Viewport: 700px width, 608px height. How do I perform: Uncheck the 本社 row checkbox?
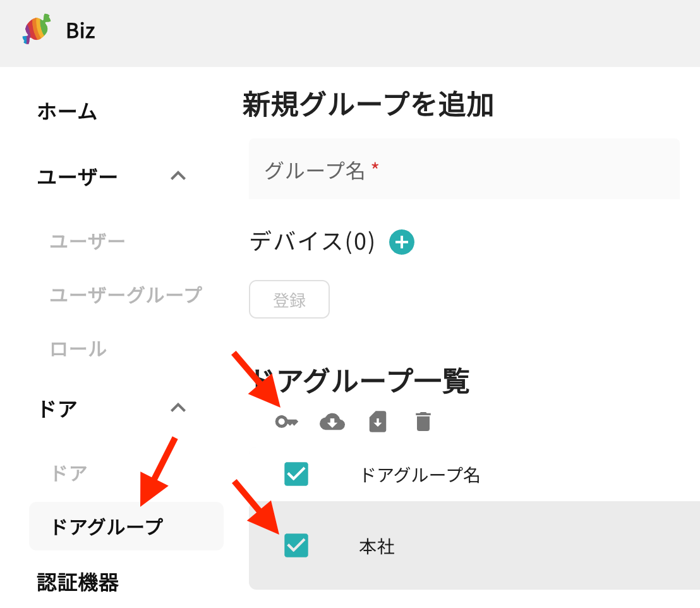click(x=296, y=545)
